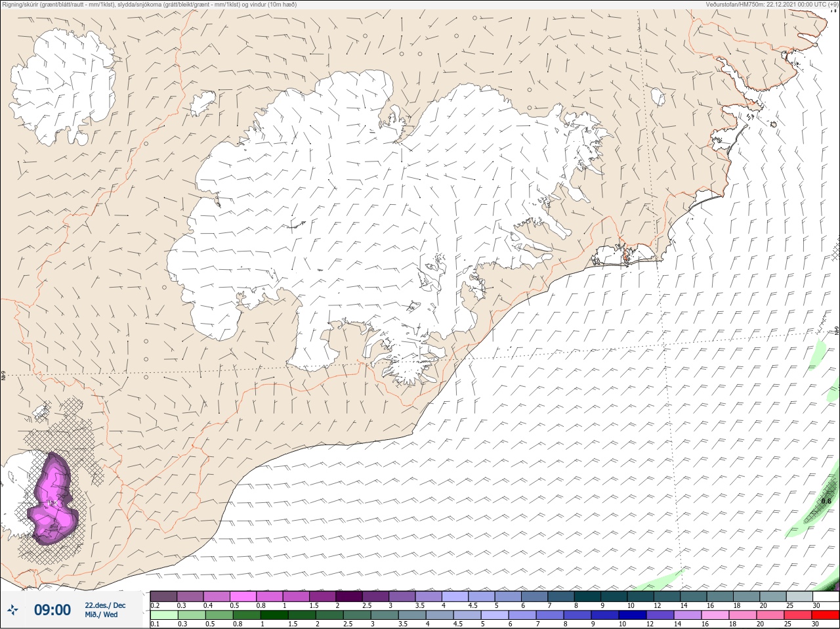Select lavender upper legend swatch starting at 4

click(x=455, y=596)
